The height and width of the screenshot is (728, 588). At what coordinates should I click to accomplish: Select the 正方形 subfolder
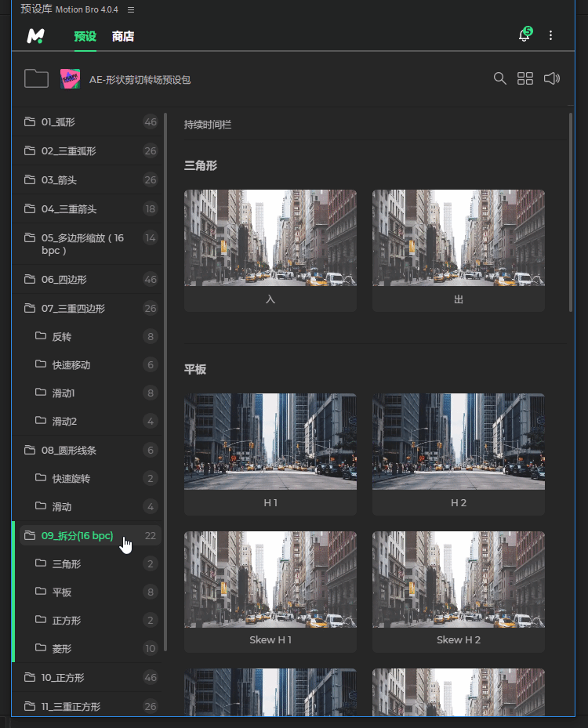pyautogui.click(x=87, y=621)
